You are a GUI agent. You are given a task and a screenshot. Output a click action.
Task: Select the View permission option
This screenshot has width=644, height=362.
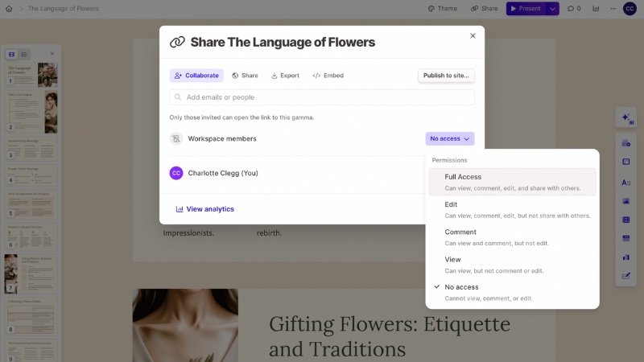coord(512,265)
